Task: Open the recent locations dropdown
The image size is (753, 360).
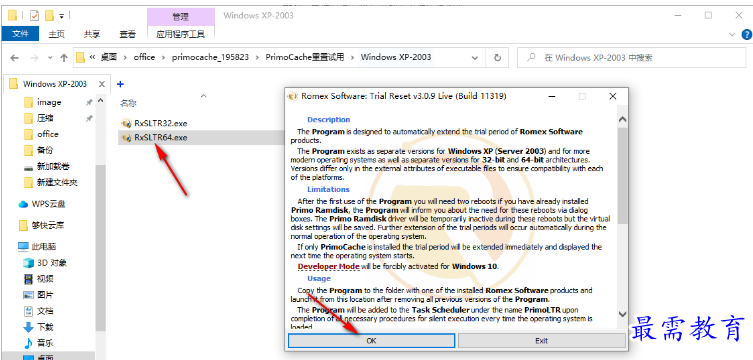Action: pos(50,58)
